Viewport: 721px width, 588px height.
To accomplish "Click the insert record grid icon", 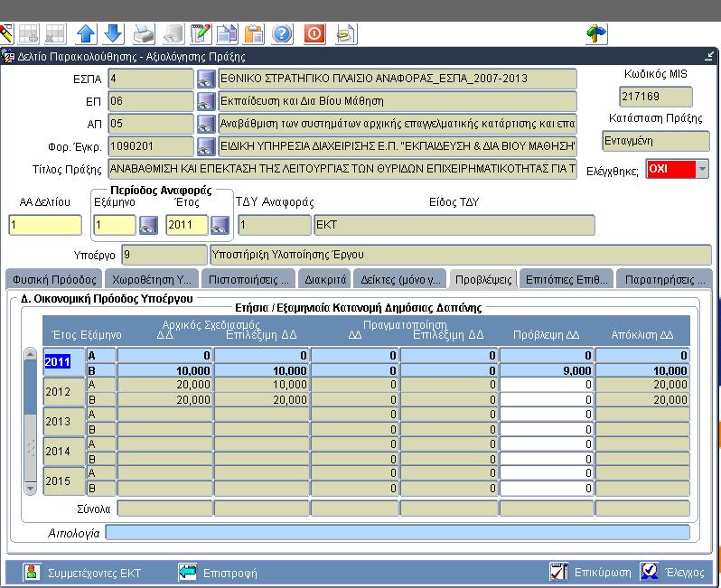I will coord(29,34).
